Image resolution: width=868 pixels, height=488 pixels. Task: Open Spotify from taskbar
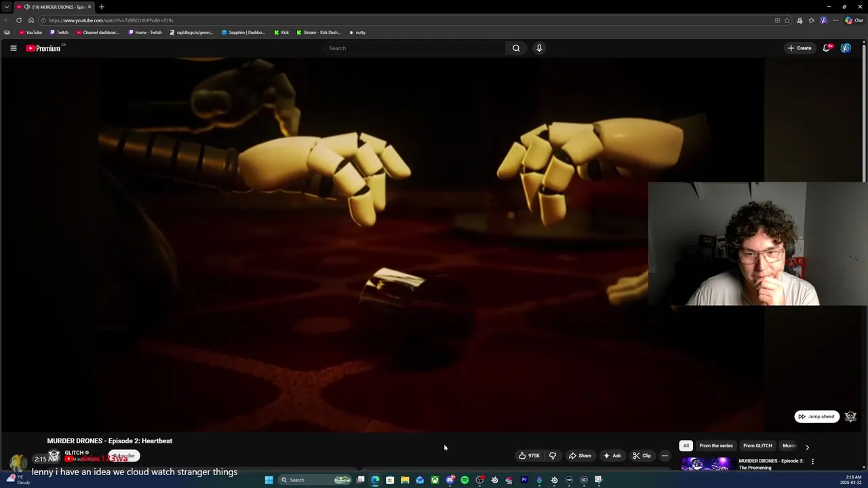pos(465,480)
